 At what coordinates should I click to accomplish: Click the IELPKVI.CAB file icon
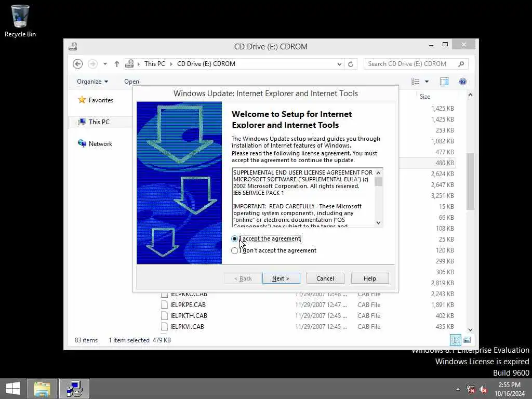[165, 326]
